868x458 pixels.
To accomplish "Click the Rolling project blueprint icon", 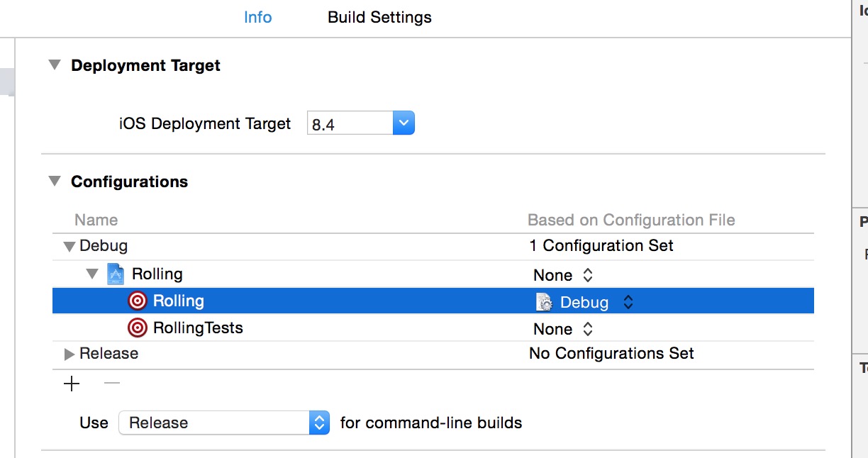I will click(115, 274).
